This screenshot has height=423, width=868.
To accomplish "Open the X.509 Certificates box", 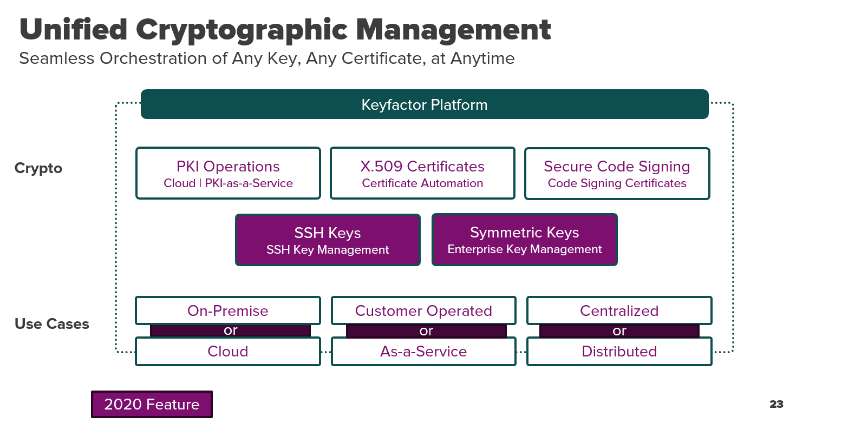I will [x=422, y=173].
